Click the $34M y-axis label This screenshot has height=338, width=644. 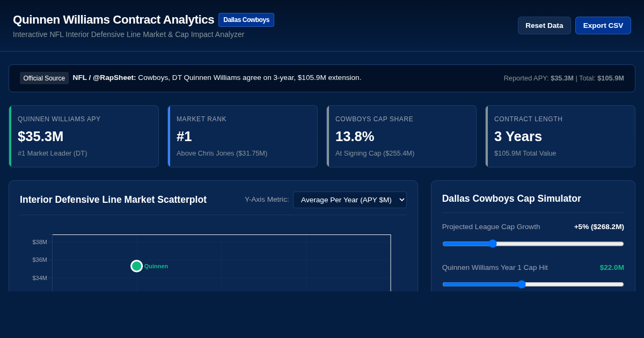pos(40,278)
